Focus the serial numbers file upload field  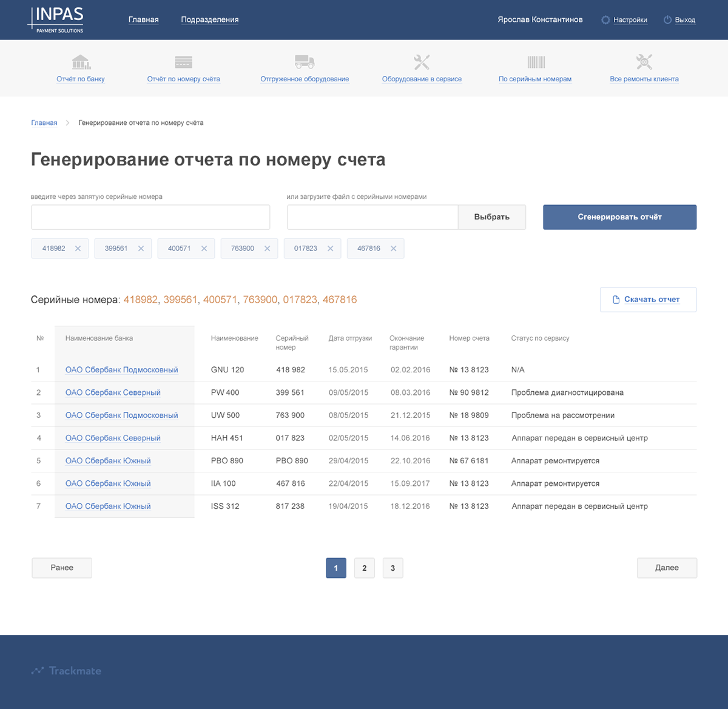tap(372, 217)
